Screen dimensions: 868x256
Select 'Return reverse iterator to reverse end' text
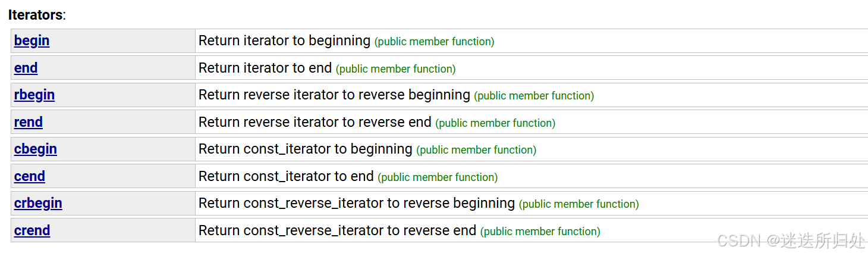315,122
